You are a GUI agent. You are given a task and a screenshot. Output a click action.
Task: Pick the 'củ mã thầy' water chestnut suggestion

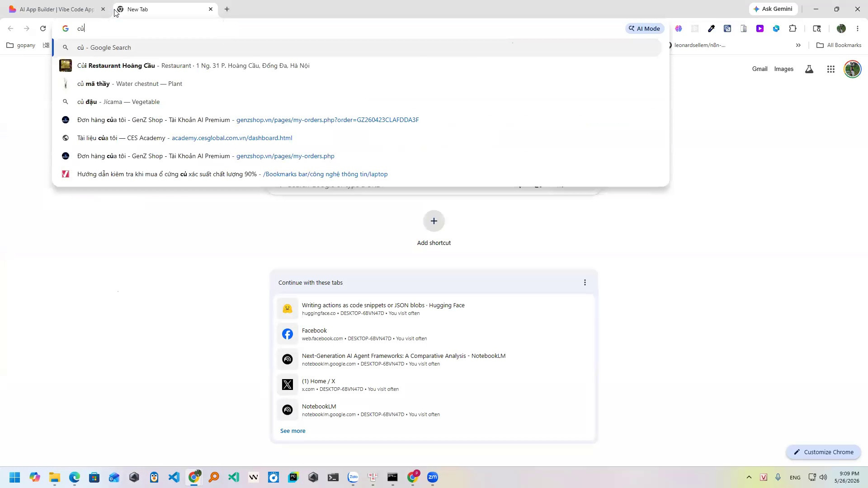357,84
